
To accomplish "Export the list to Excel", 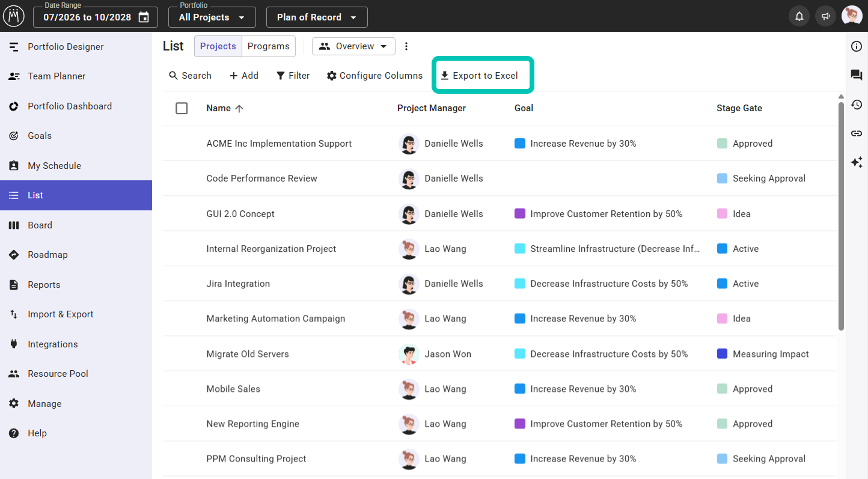I will pos(479,76).
